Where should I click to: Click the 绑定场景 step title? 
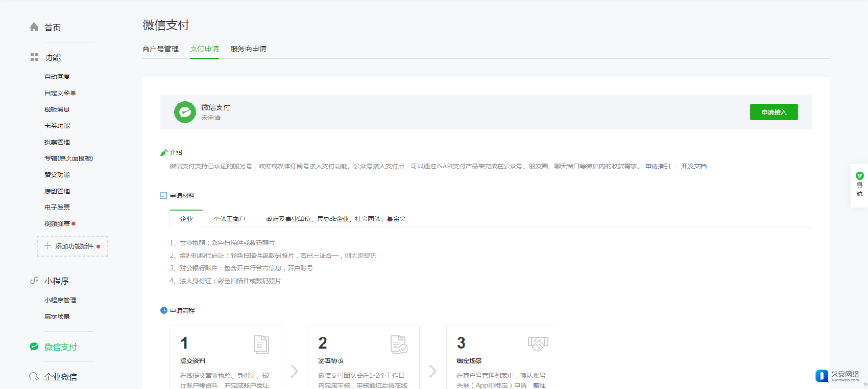tap(469, 361)
